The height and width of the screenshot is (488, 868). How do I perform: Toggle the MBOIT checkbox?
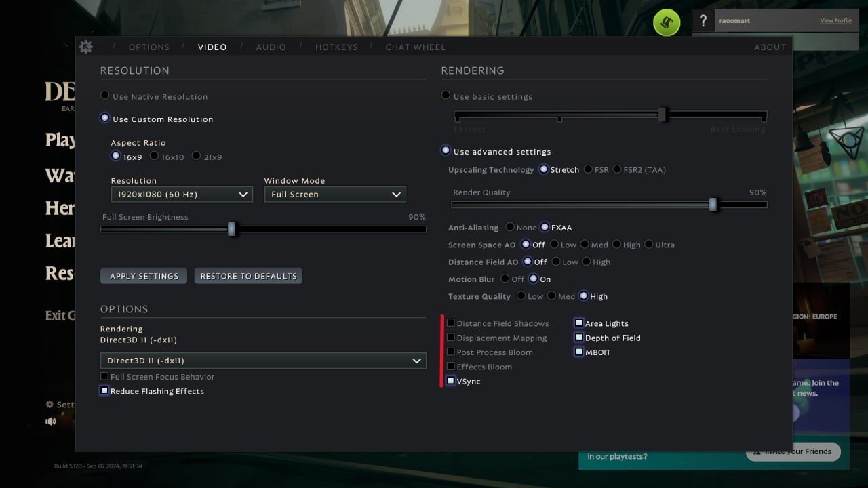tap(579, 352)
